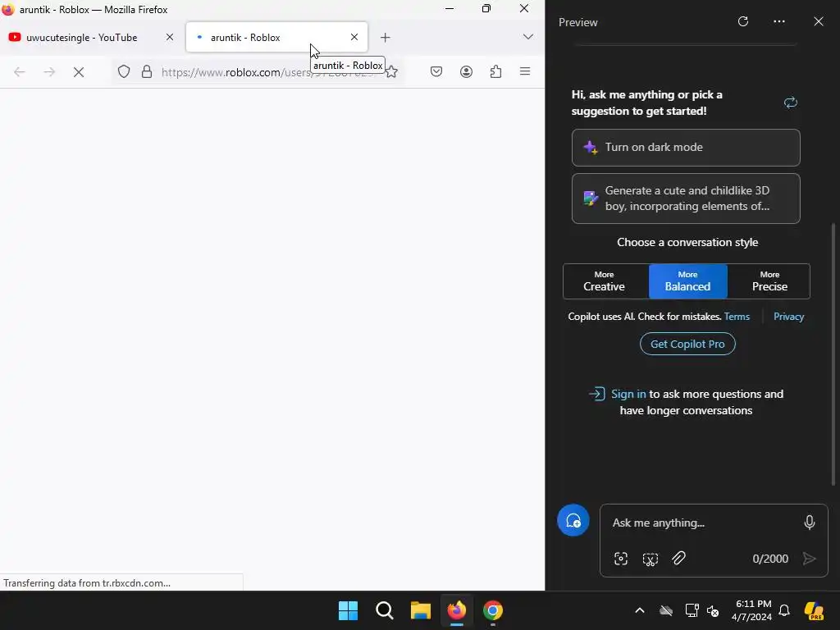Show hidden system tray icons
This screenshot has width=840, height=630.
tap(640, 610)
